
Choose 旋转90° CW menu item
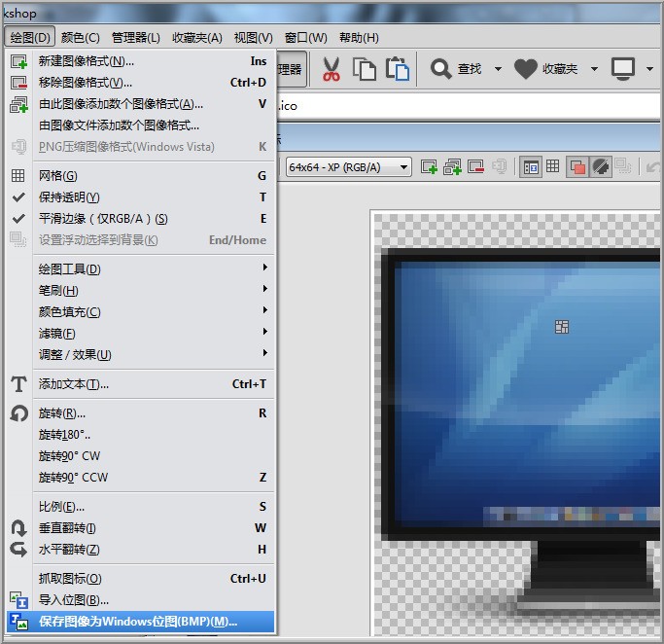[x=140, y=456]
